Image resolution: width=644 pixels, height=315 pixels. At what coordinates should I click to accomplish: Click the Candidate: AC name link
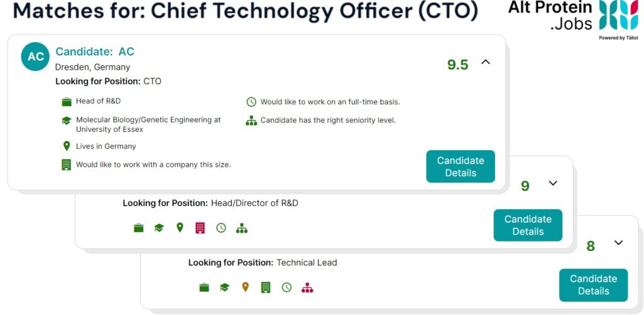[x=95, y=52]
